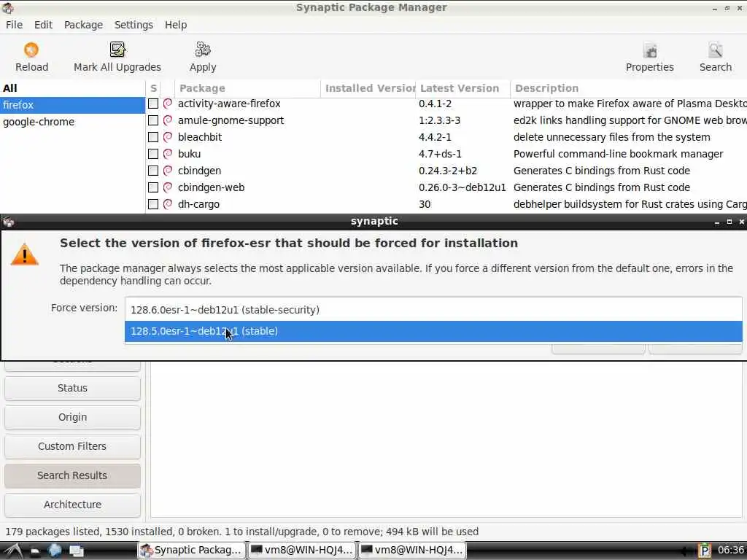The width and height of the screenshot is (747, 560).
Task: Open Custom Filters view
Action: click(x=72, y=446)
